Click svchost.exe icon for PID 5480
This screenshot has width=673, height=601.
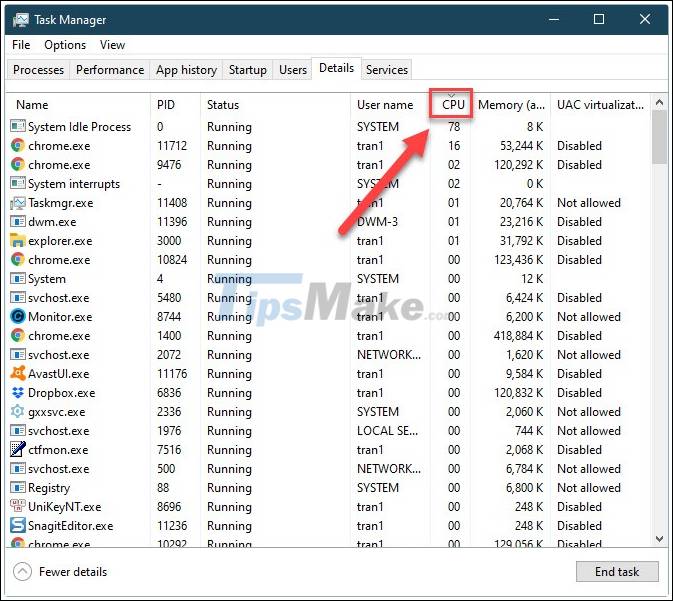18,297
